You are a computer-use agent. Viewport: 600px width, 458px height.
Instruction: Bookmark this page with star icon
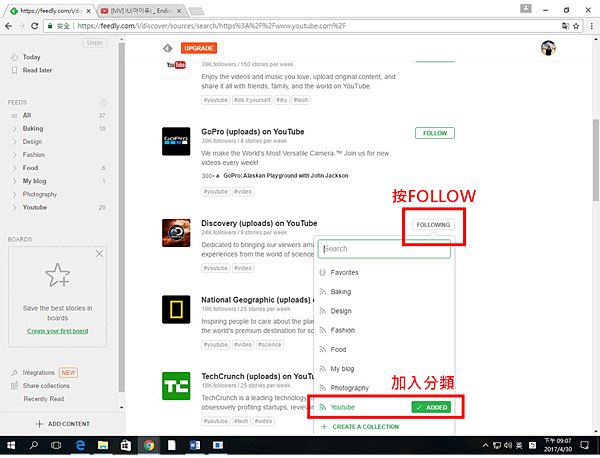[576, 26]
